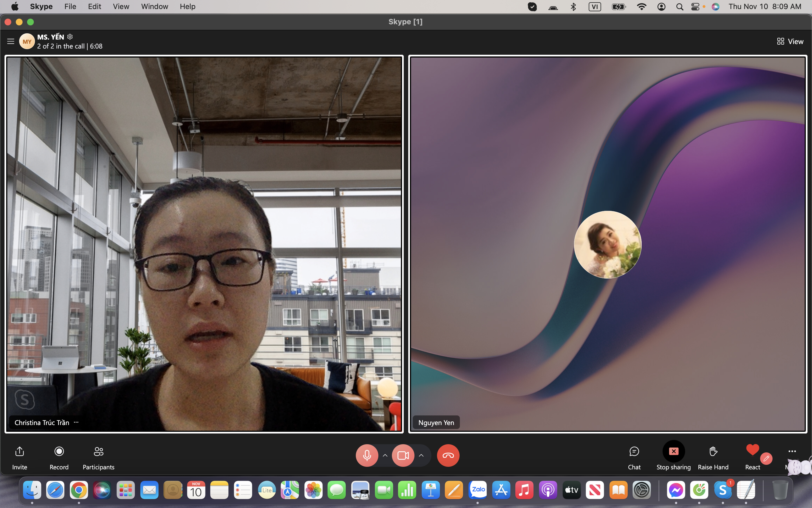Open Control Center

(x=695, y=7)
